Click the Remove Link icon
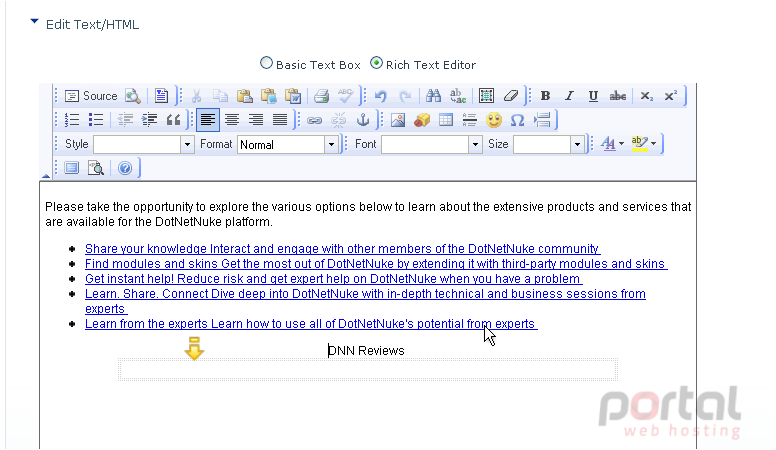The width and height of the screenshot is (776, 450). (x=339, y=120)
